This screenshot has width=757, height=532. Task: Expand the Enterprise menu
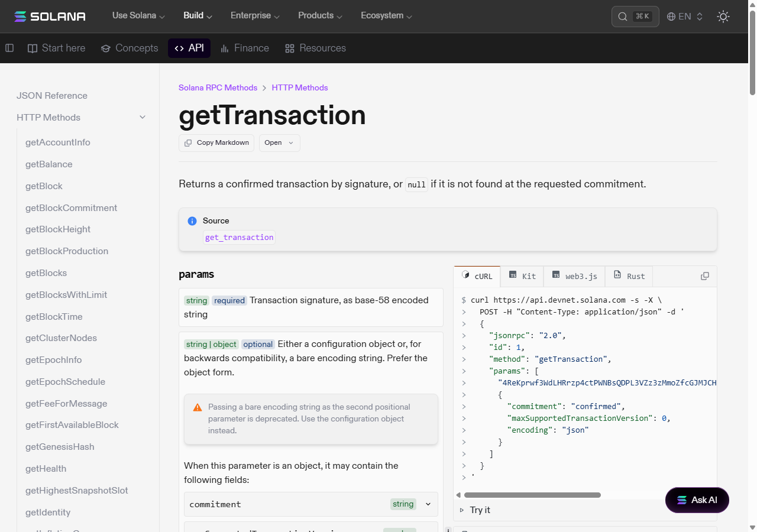pyautogui.click(x=255, y=16)
